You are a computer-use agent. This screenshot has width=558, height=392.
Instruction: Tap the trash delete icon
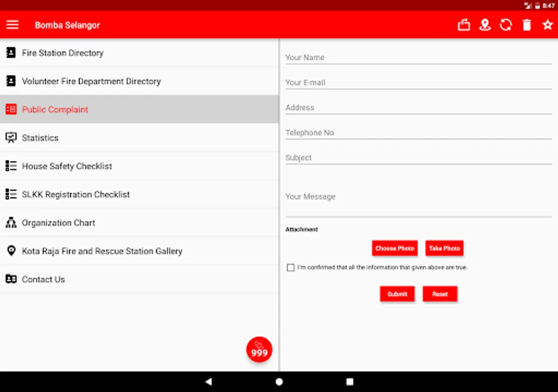pos(527,25)
